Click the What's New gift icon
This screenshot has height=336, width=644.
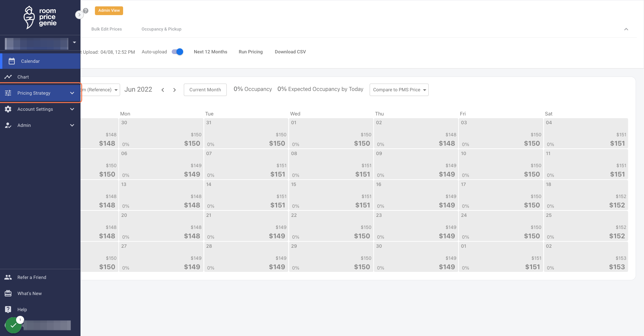coord(8,293)
